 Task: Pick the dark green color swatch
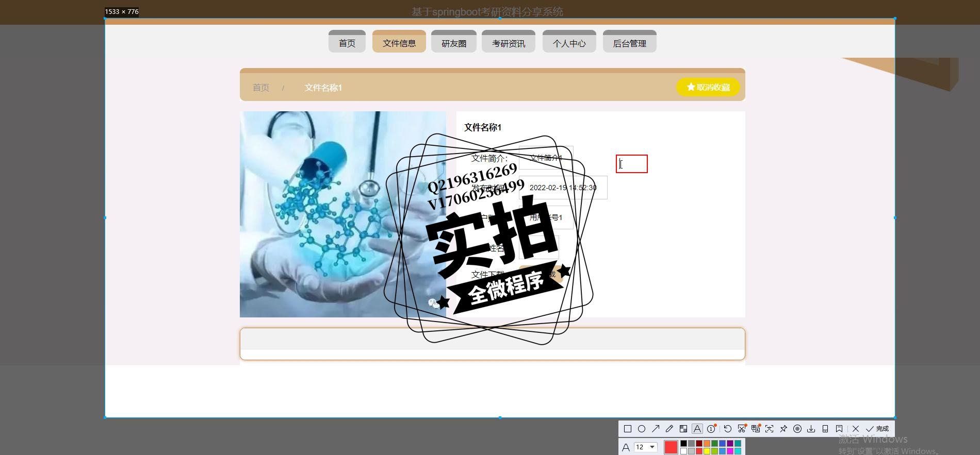tap(714, 443)
